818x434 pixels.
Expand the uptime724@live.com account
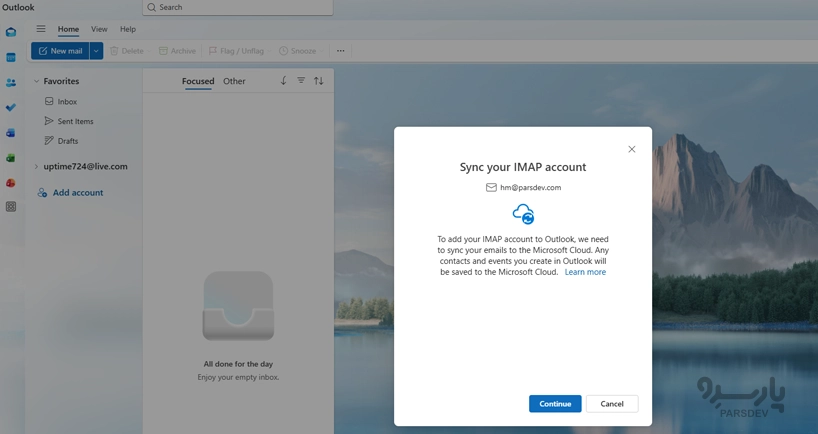click(x=37, y=167)
